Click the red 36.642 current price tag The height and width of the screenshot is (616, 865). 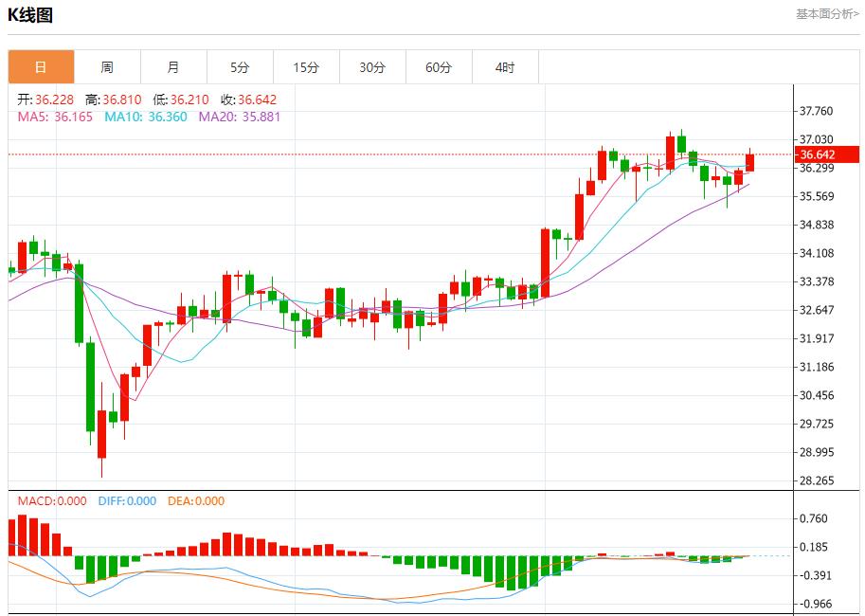[x=826, y=154]
